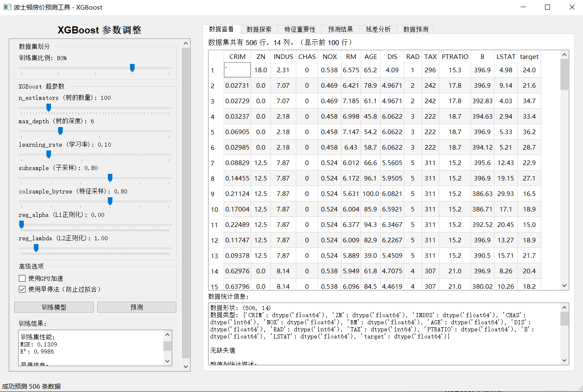Click the reg_alpha slider handle
Image resolution: width=583 pixels, height=392 pixels.
pyautogui.click(x=21, y=224)
